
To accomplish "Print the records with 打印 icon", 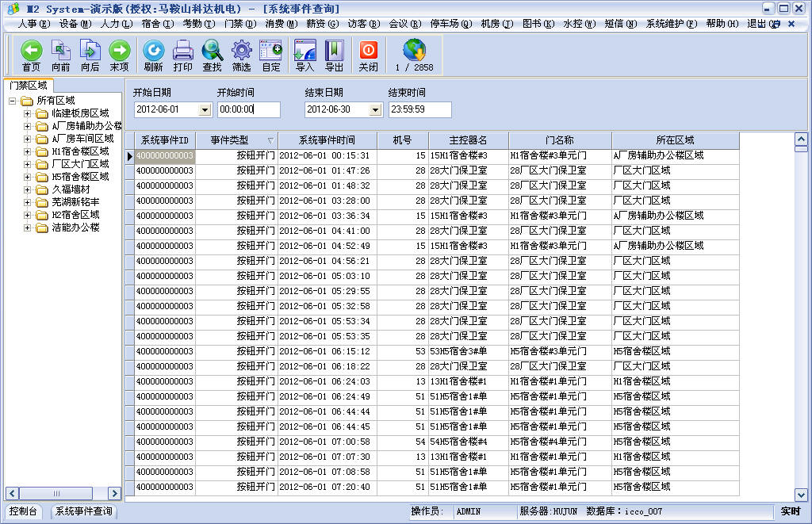I will pos(182,55).
